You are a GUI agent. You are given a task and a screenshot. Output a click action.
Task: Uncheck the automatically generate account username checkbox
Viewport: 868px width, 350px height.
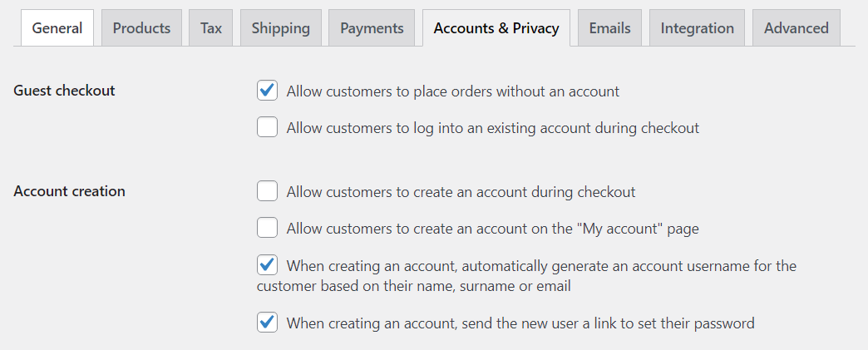coord(267,265)
